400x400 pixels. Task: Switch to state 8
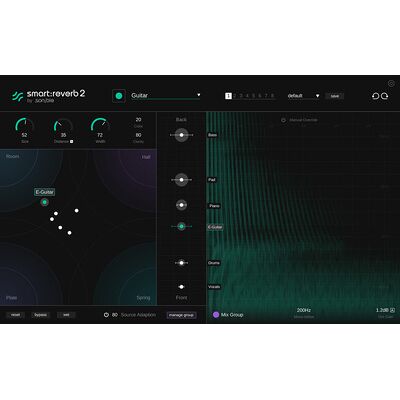pyautogui.click(x=273, y=96)
